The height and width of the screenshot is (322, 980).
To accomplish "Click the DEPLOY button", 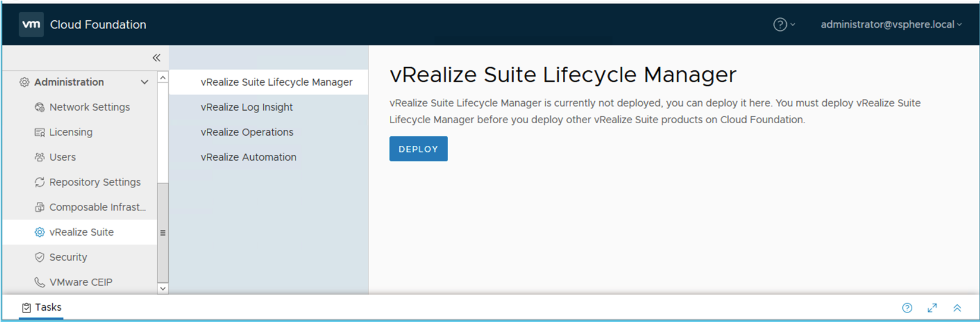I will tap(418, 149).
